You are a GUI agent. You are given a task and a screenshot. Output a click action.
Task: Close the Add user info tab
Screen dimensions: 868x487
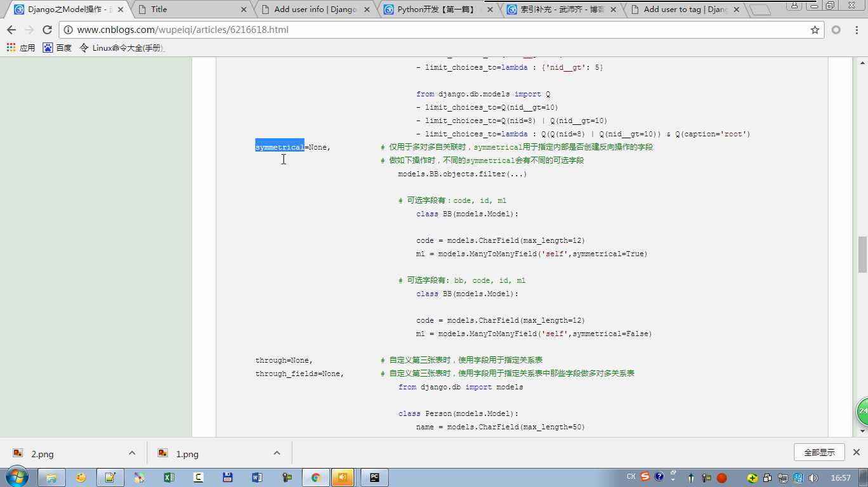coord(367,10)
